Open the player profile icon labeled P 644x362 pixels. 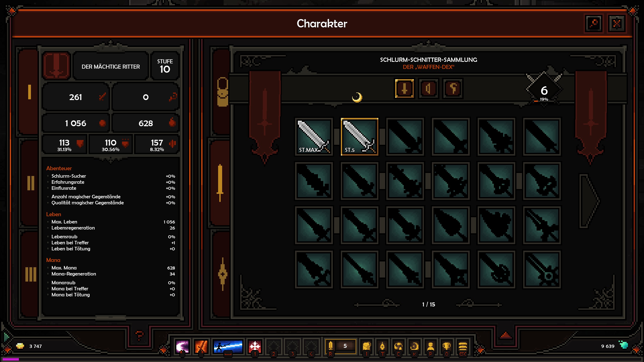click(x=430, y=346)
